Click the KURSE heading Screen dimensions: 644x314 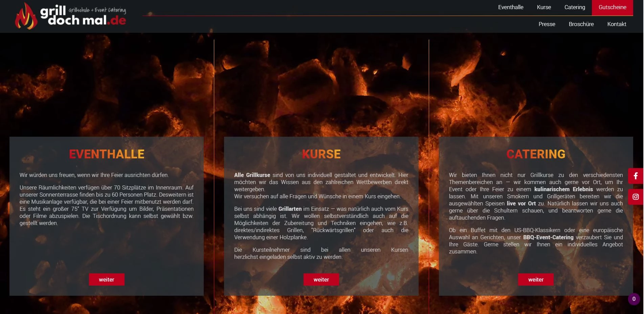click(x=321, y=154)
